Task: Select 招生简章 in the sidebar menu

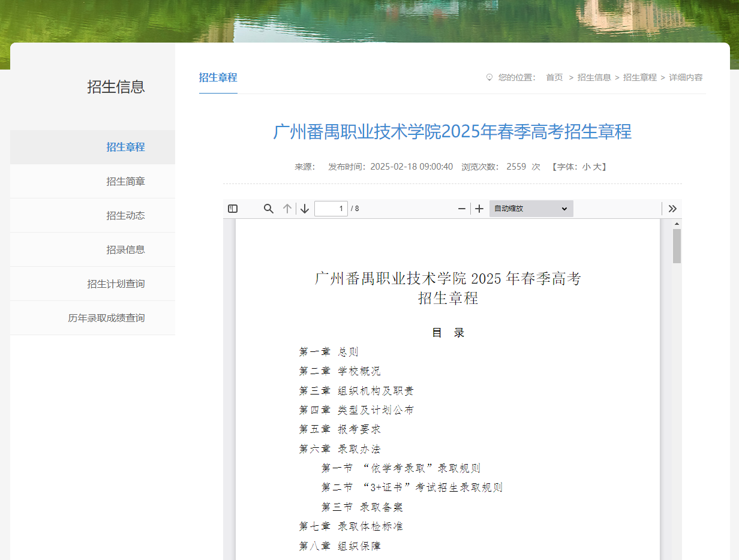Action: click(125, 181)
